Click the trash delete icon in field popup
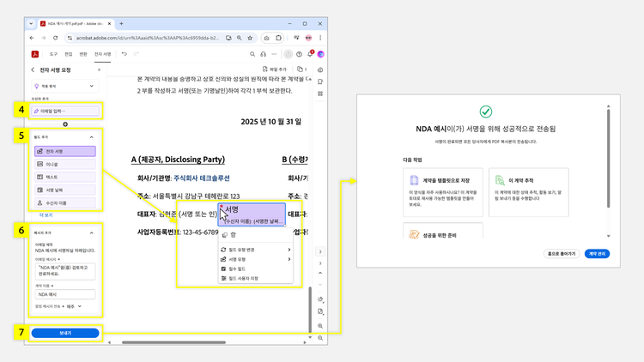 234,235
